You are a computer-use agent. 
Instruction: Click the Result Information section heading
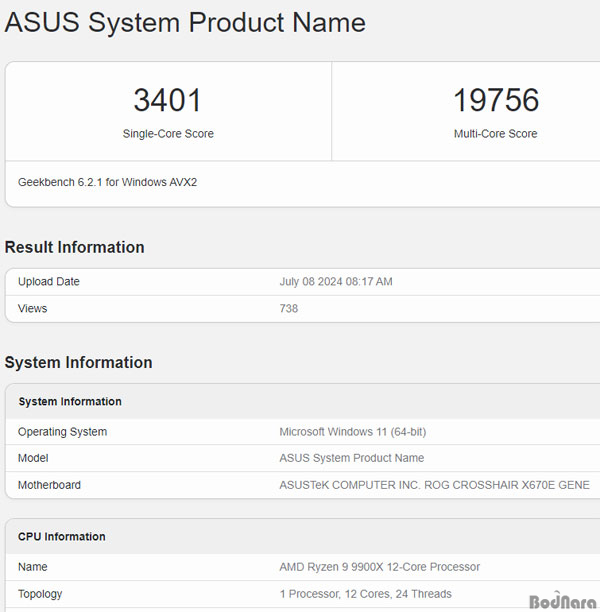pos(75,247)
